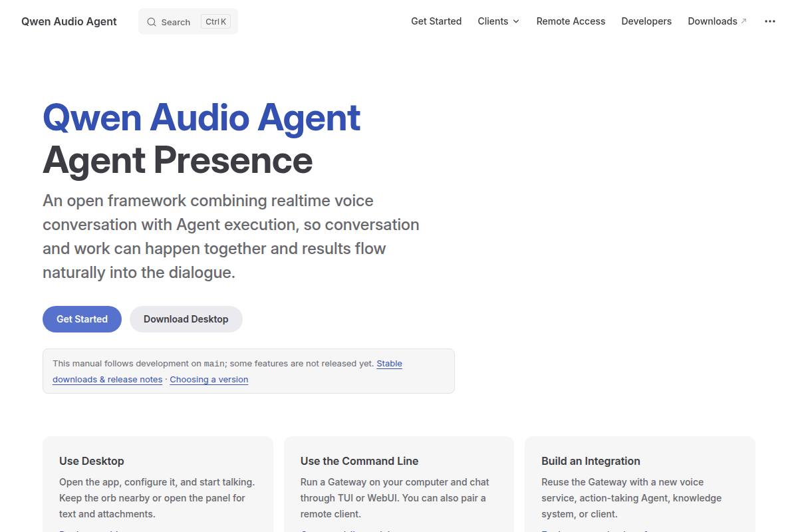Open the Choosing a version link

[x=209, y=380]
